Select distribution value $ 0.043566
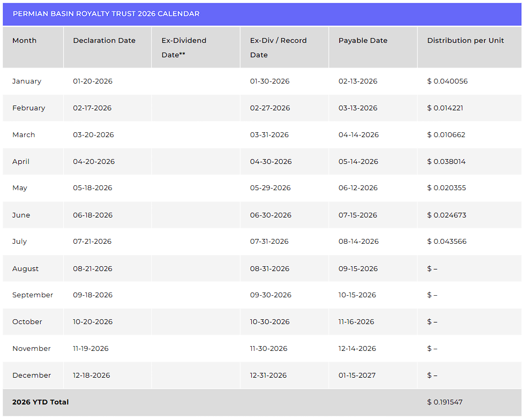Viewport: 525px width, 420px height. (x=447, y=242)
